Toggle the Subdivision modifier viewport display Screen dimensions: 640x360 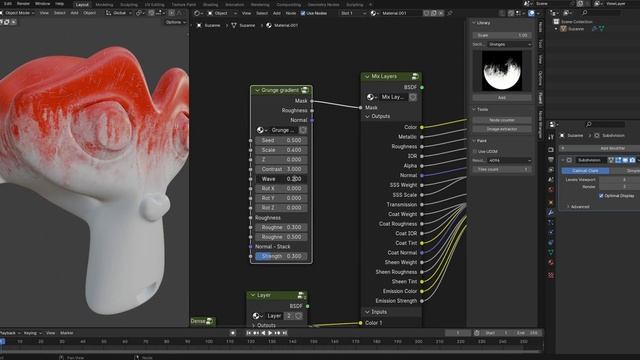pos(625,160)
